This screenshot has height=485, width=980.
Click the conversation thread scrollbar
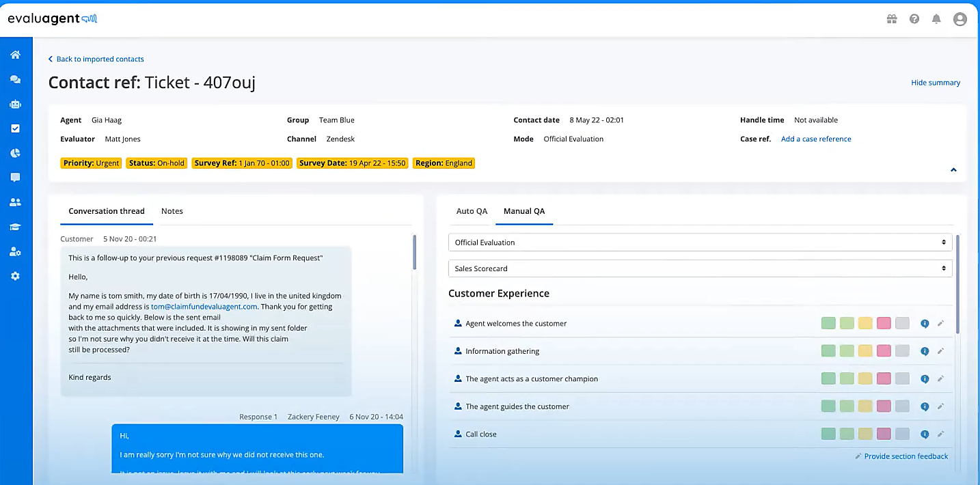coord(414,253)
